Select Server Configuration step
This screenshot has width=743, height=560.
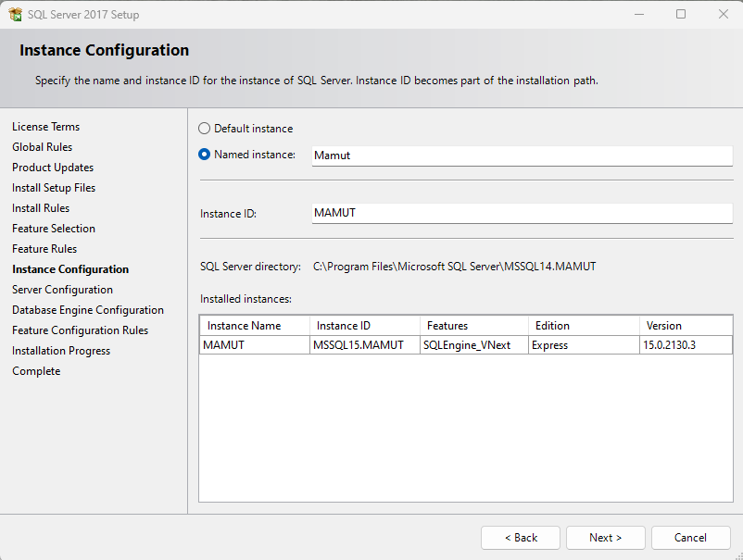tap(63, 290)
